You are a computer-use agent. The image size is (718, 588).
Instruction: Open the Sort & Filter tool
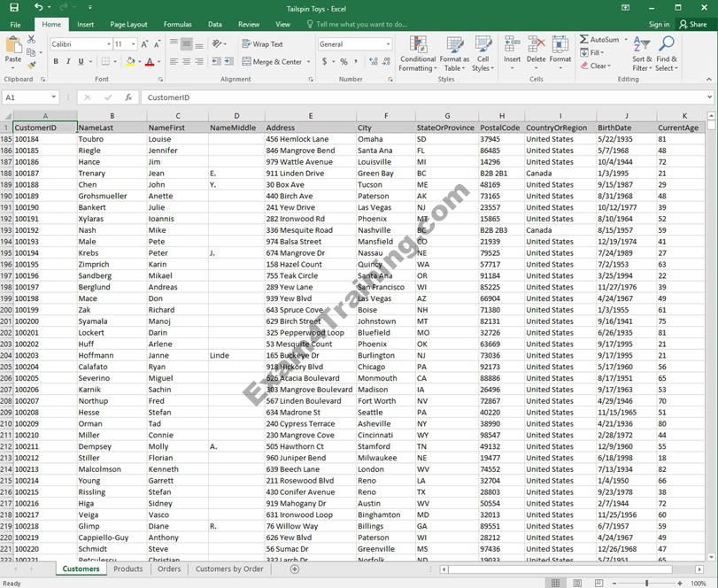point(641,53)
